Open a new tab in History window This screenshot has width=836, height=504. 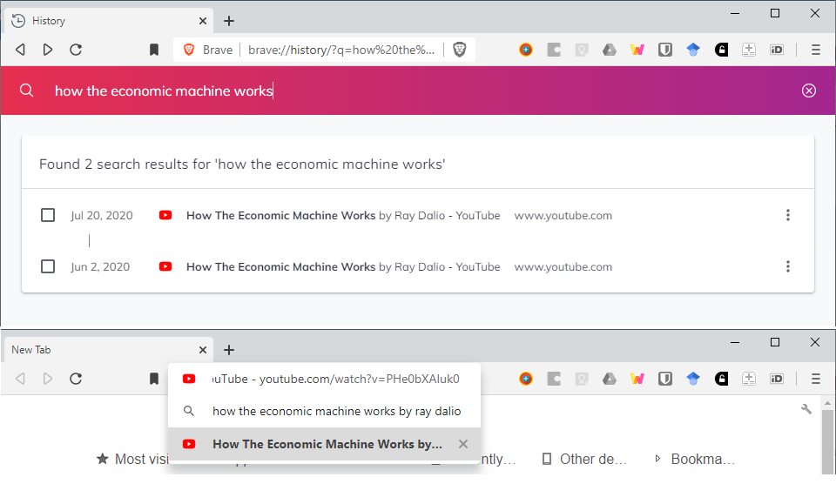pyautogui.click(x=229, y=21)
